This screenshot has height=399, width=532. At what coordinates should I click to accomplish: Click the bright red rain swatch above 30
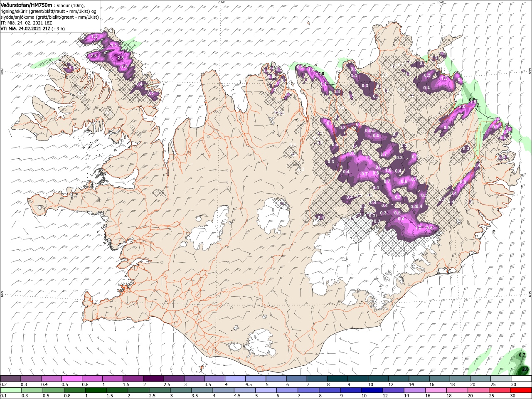click(521, 390)
